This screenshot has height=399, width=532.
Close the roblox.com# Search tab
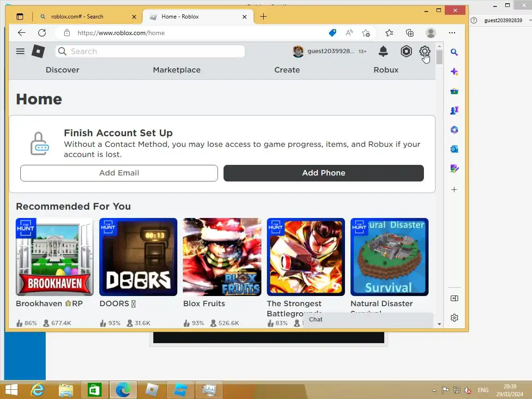click(134, 17)
